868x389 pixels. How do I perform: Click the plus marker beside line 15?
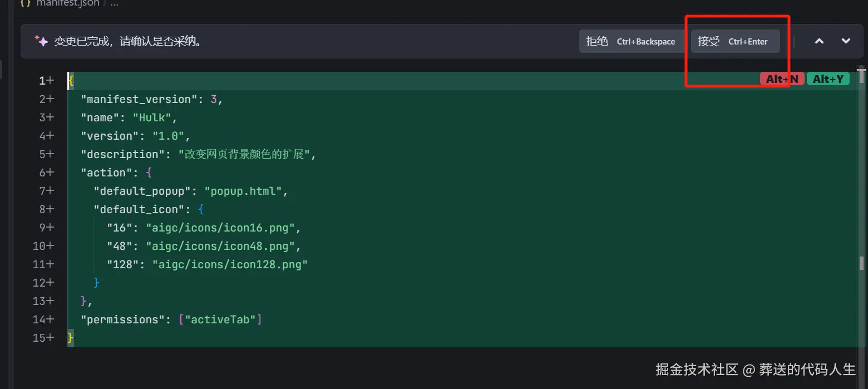[51, 338]
